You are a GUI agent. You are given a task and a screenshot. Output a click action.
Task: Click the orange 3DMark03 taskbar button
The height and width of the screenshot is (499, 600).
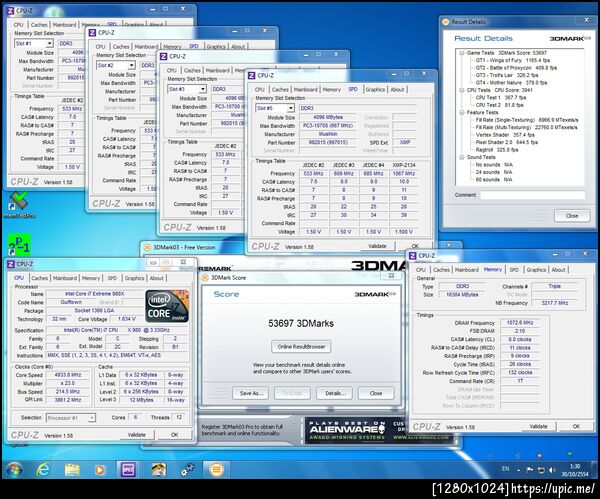click(216, 470)
